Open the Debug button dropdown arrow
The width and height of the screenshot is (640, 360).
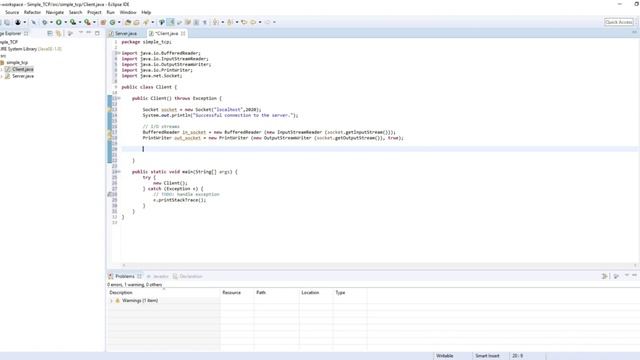51,22
